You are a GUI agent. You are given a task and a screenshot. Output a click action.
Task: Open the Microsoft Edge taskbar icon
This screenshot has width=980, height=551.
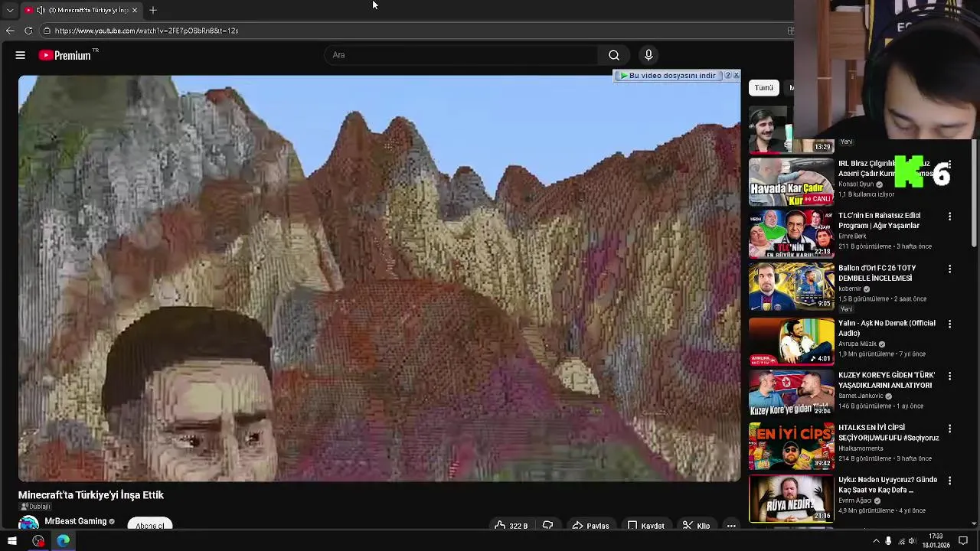pos(63,541)
